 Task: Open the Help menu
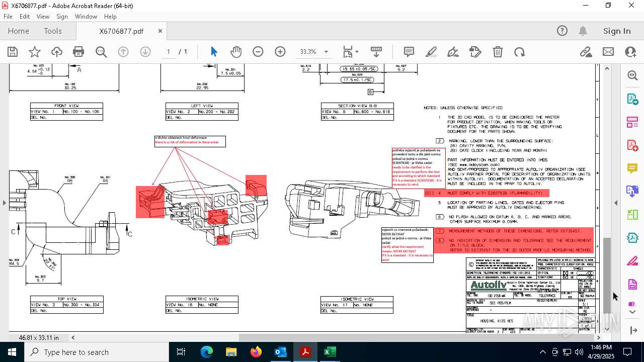point(110,16)
